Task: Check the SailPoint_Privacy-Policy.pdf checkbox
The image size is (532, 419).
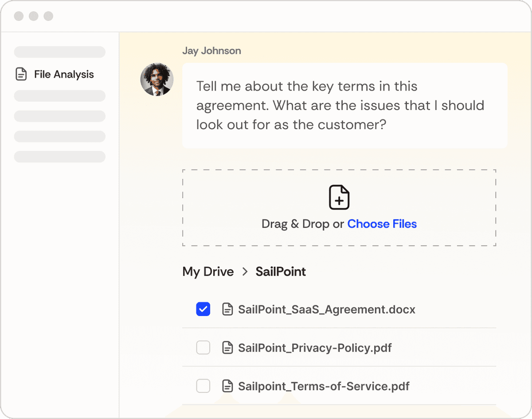Action: [203, 348]
